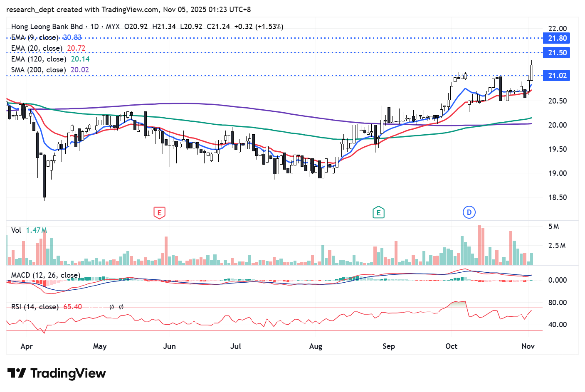The height and width of the screenshot is (392, 585).
Task: Toggle the SMA (200, close) indicator legend
Action: click(38, 70)
